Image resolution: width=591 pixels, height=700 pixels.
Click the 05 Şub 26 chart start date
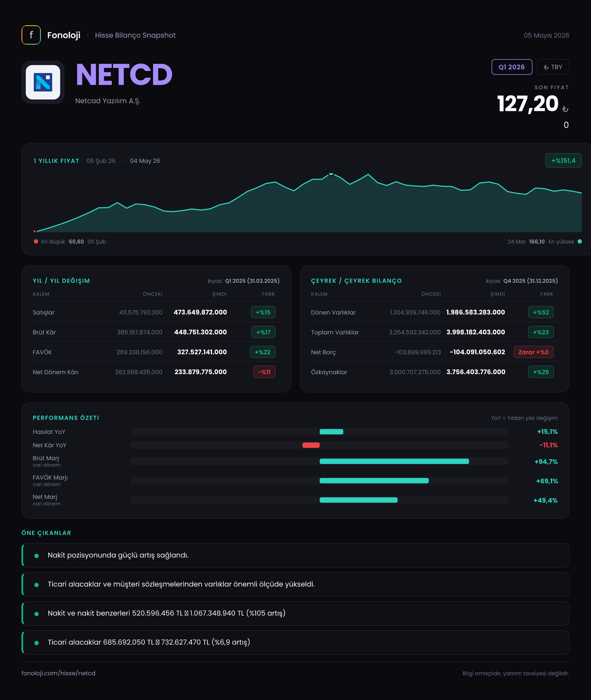(x=101, y=161)
